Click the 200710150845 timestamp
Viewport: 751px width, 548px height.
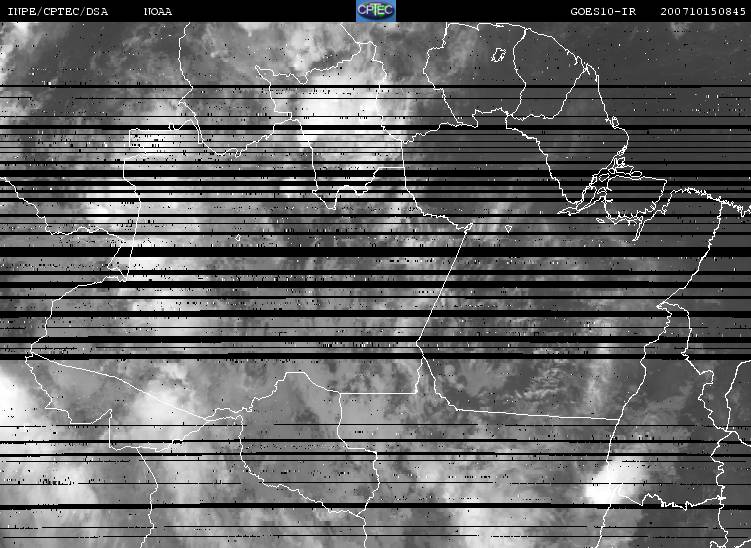(x=703, y=12)
